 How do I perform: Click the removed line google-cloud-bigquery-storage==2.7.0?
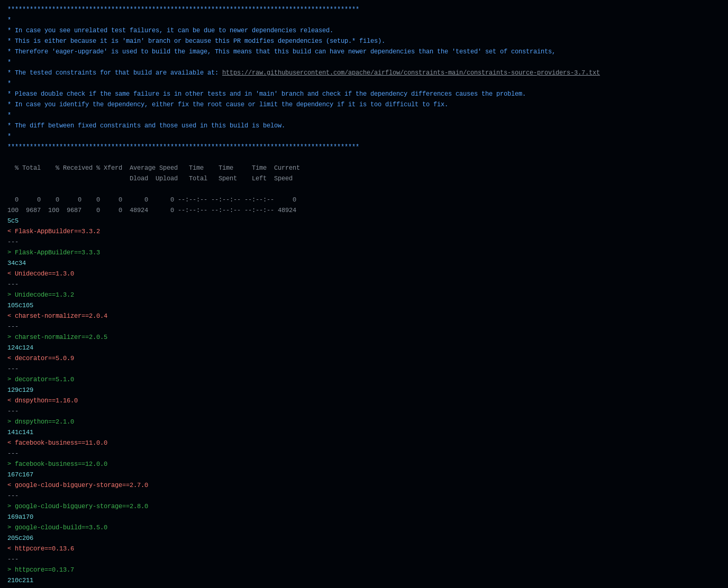[x=78, y=485]
